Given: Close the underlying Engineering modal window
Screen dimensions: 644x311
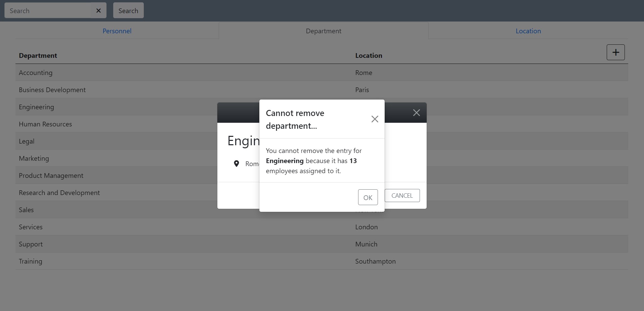Looking at the screenshot, I should coord(416,113).
